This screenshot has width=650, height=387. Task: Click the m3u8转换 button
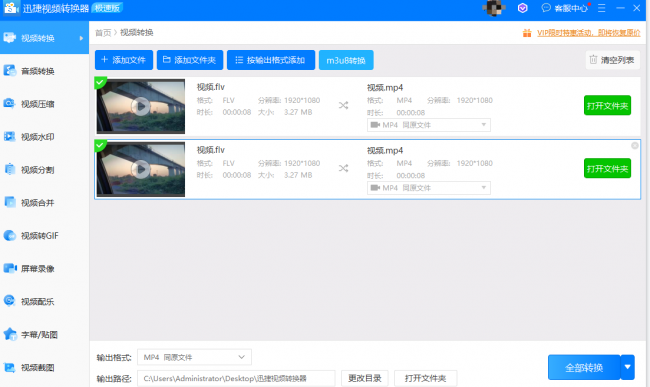coord(346,60)
